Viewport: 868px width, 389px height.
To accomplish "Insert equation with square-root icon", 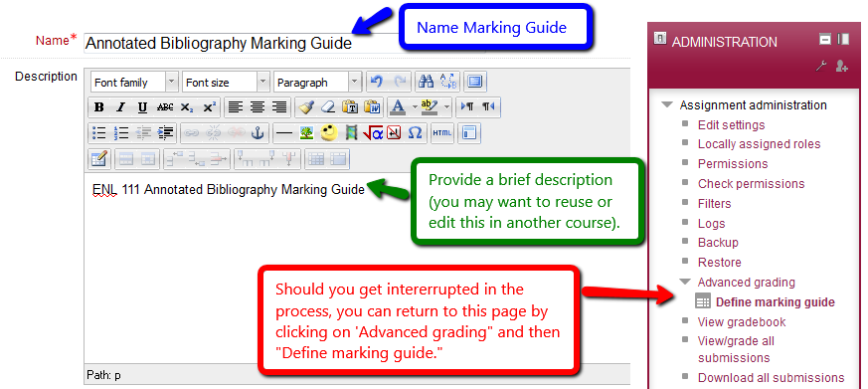I will coord(373,133).
